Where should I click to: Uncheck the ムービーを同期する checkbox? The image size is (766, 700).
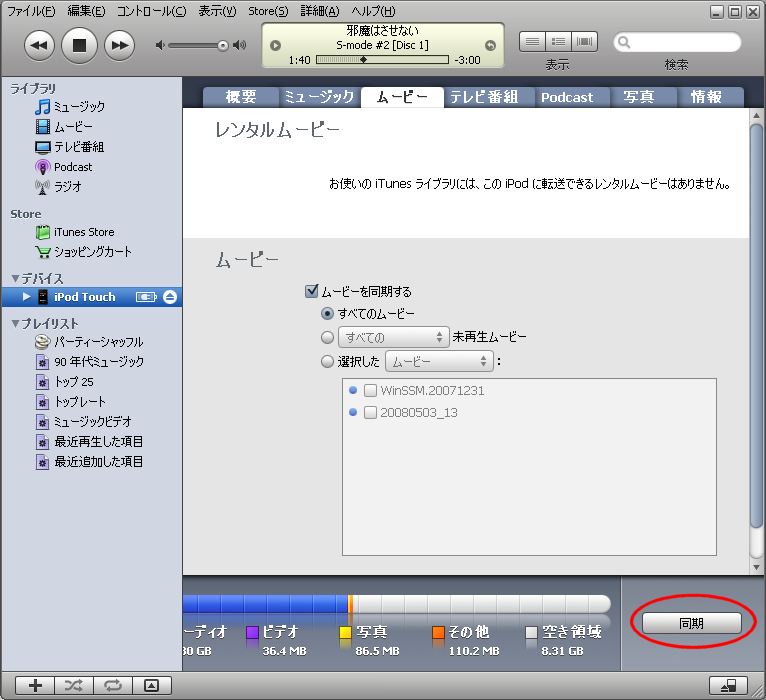[311, 292]
